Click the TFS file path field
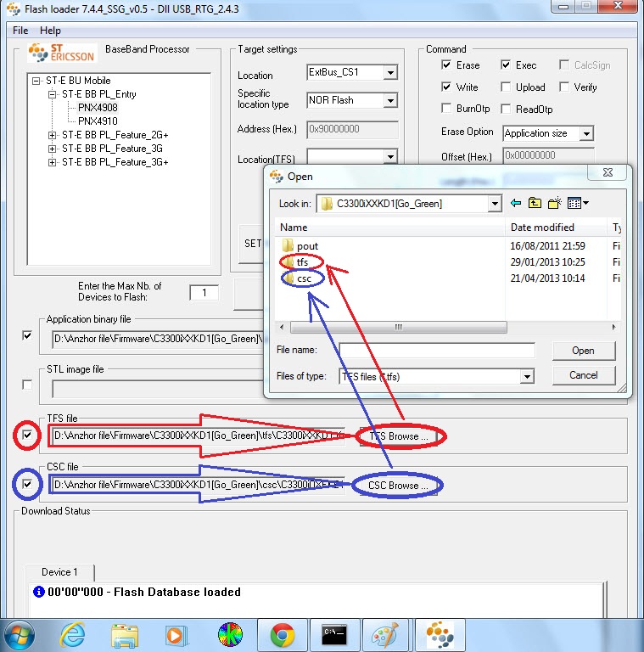Screen dimensions: 644x652 click(x=199, y=436)
